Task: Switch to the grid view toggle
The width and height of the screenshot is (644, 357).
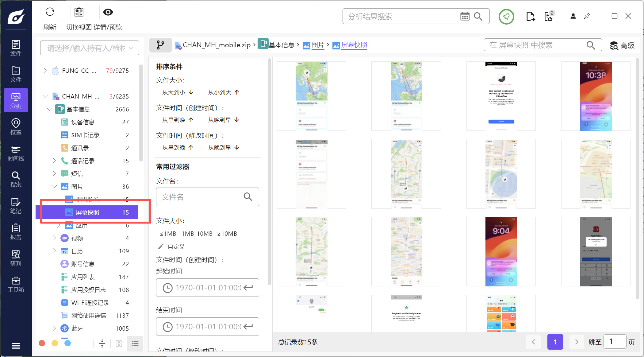Action: tap(119, 343)
